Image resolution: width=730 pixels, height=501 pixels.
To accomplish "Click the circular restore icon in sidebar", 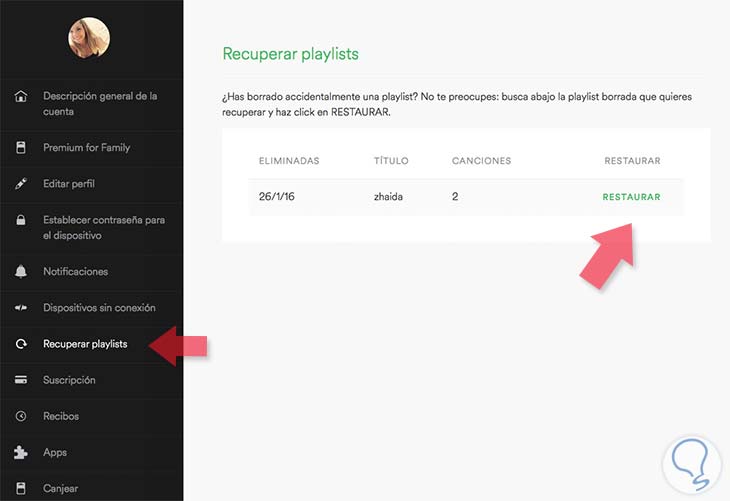I will point(21,344).
